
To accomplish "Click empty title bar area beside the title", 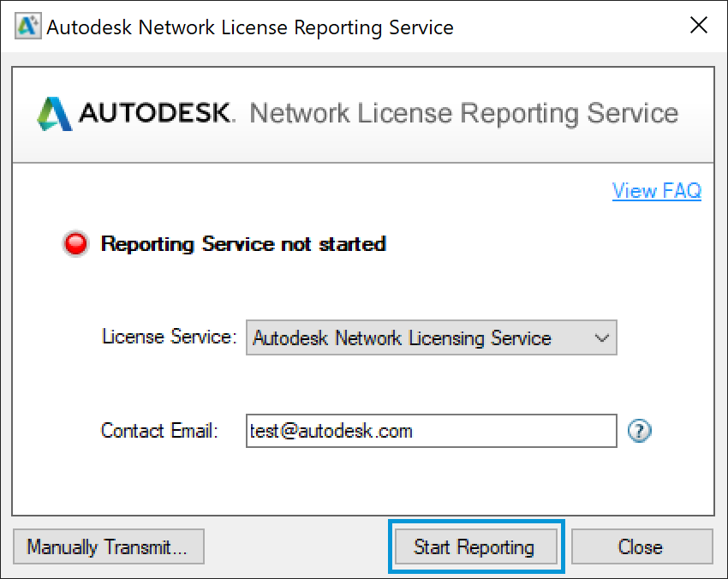I will [565, 27].
